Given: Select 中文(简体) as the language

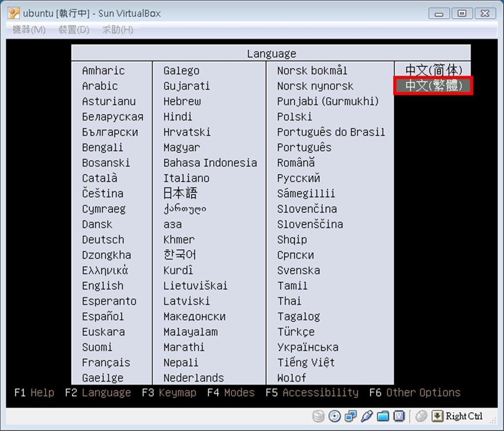Looking at the screenshot, I should (x=433, y=70).
